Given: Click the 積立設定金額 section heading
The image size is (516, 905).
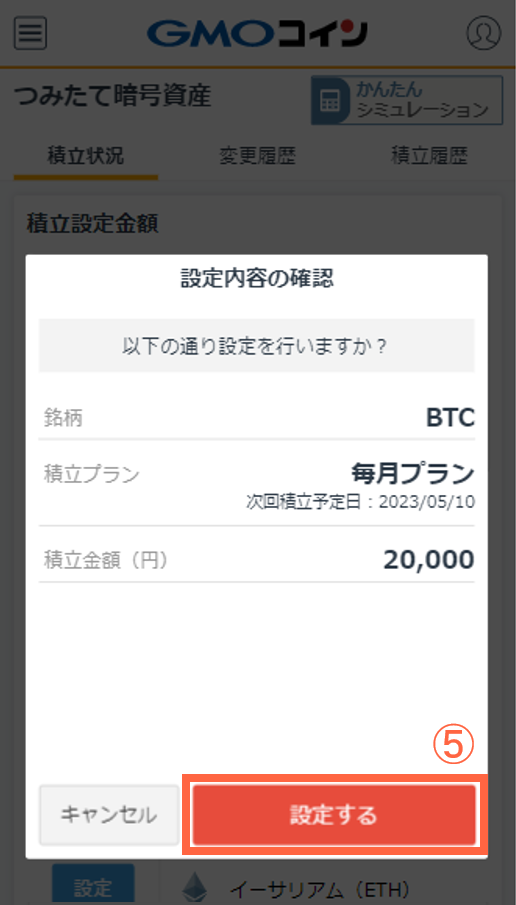Looking at the screenshot, I should click(x=92, y=224).
